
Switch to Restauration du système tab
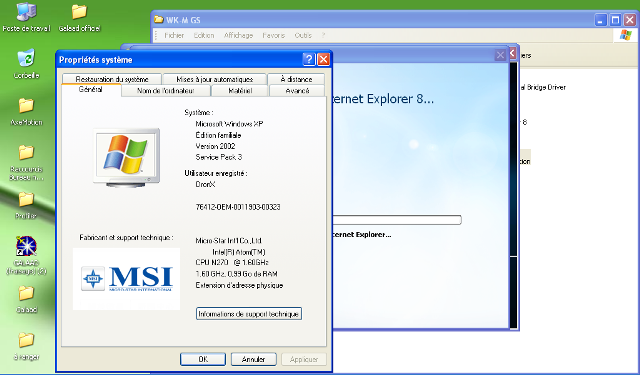click(x=112, y=79)
